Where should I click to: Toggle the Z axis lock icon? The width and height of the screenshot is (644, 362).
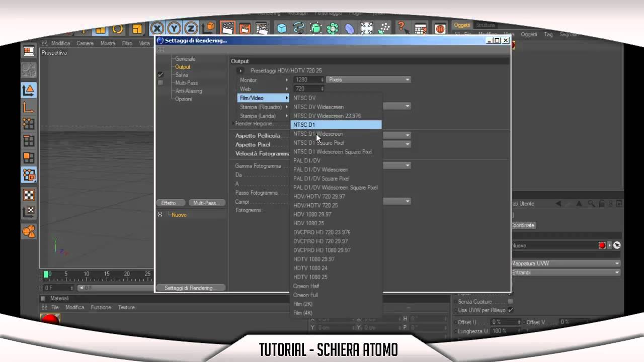(191, 29)
